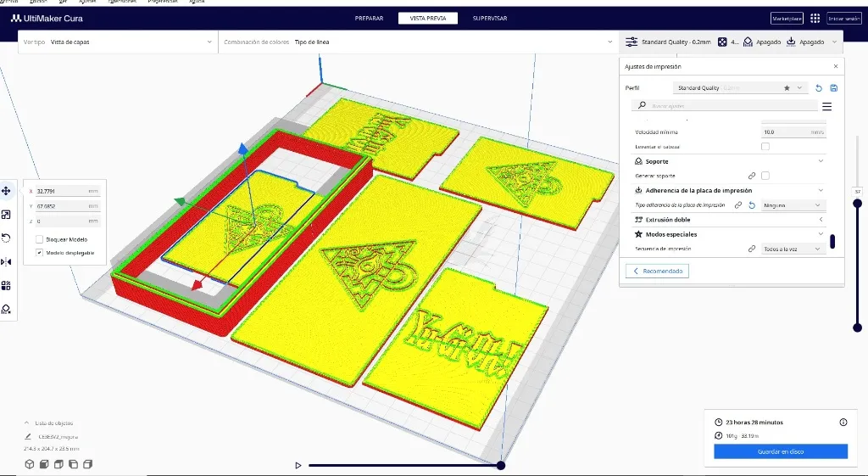Switch to PREPARAR stage tab
Screen dimensions: 868x476
(x=369, y=19)
